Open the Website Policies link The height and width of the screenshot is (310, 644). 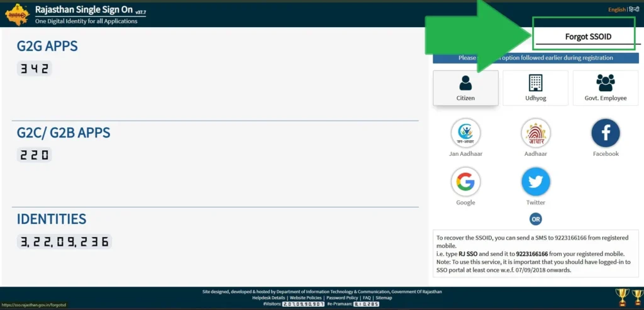point(305,297)
